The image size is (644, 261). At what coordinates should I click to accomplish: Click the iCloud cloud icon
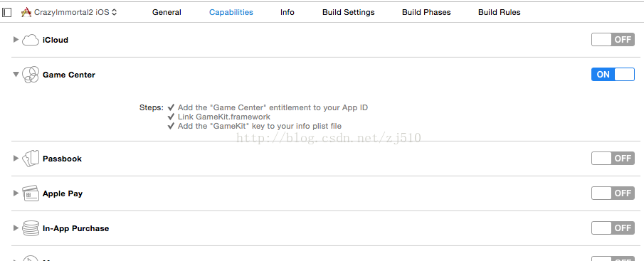(x=31, y=40)
